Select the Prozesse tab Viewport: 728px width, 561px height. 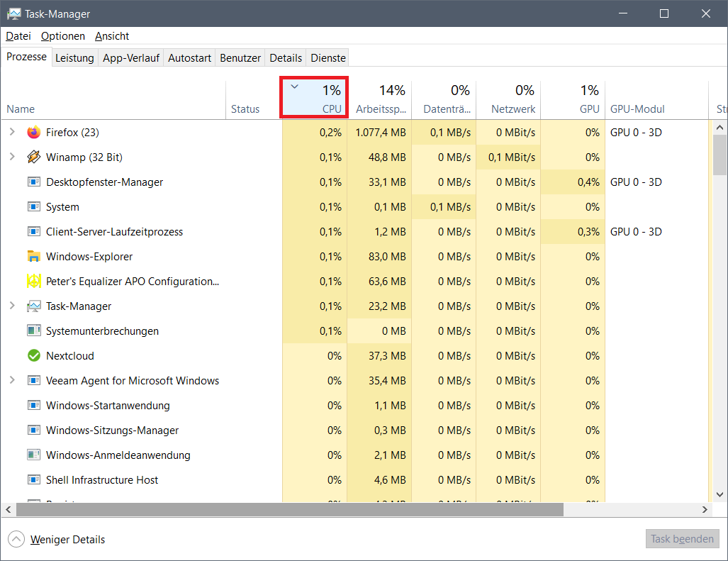coord(26,57)
